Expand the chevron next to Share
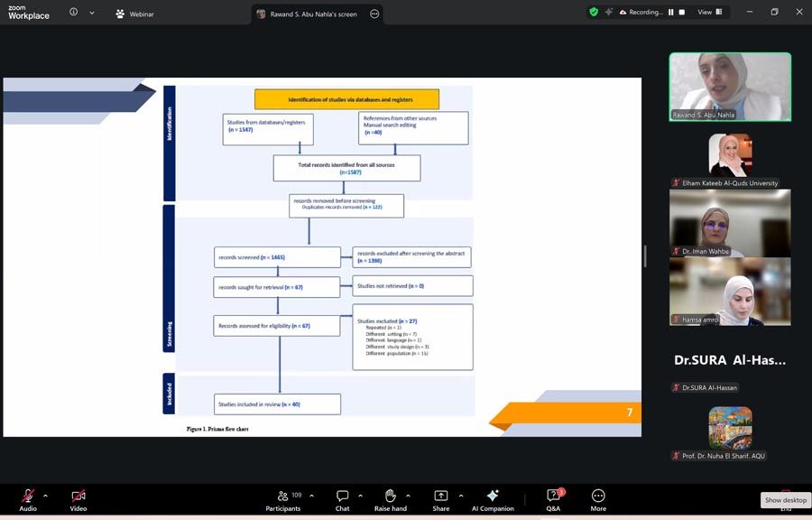Viewport: 812px width, 520px height. [461, 496]
